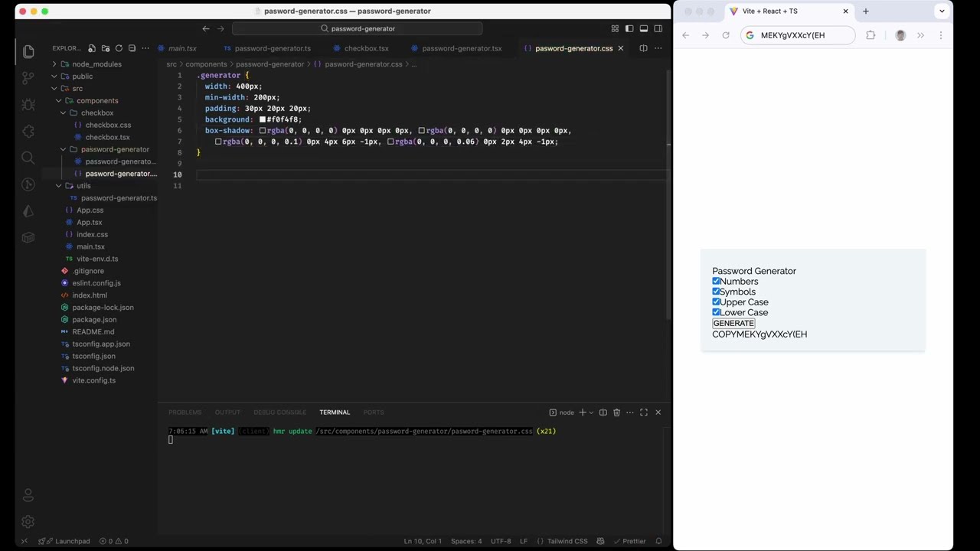Toggle secondary side bar visibility
Viewport: 980px width, 551px height.
(x=658, y=28)
